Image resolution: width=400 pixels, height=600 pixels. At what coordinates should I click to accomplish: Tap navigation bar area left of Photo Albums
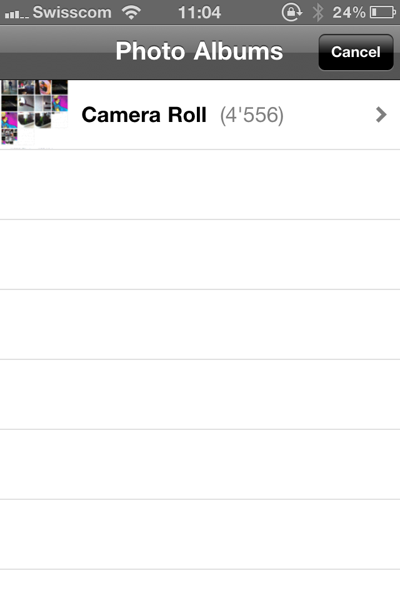[57, 52]
